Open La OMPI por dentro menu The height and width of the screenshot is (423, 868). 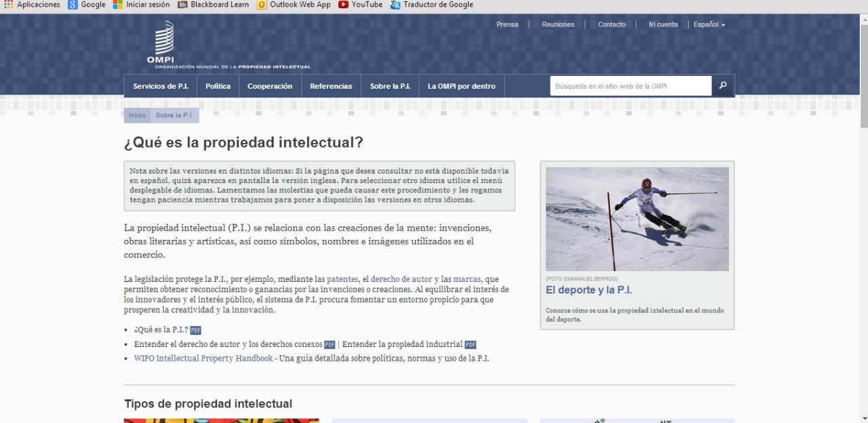coord(461,86)
